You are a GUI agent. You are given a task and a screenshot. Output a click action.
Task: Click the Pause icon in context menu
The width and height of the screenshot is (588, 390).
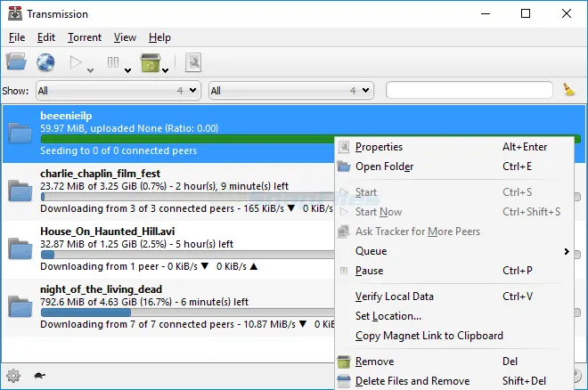(x=344, y=271)
